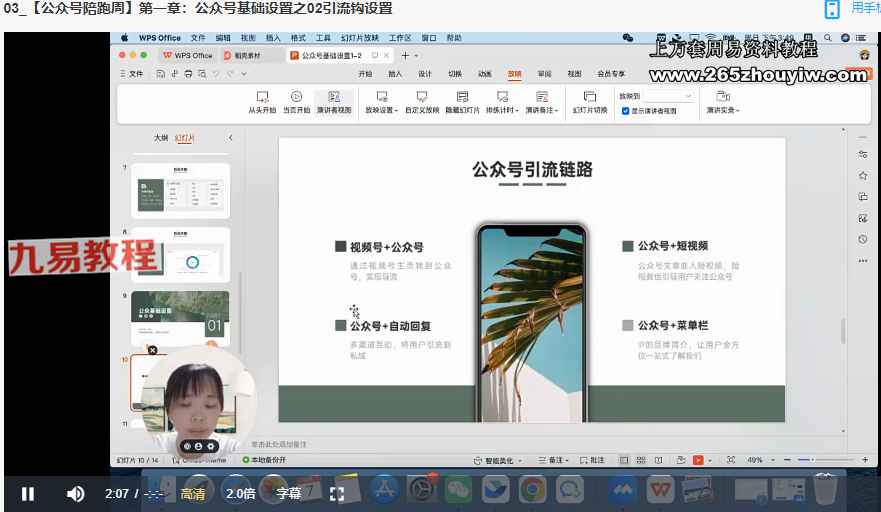This screenshot has height=512, width=881.
Task: Switch to 大纲 outline panel view
Action: (161, 137)
